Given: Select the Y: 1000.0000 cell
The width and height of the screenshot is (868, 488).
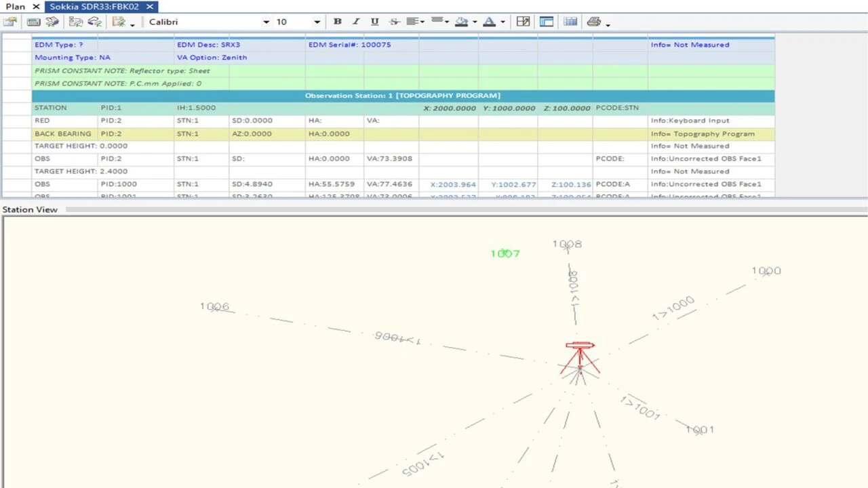Looking at the screenshot, I should coord(509,108).
